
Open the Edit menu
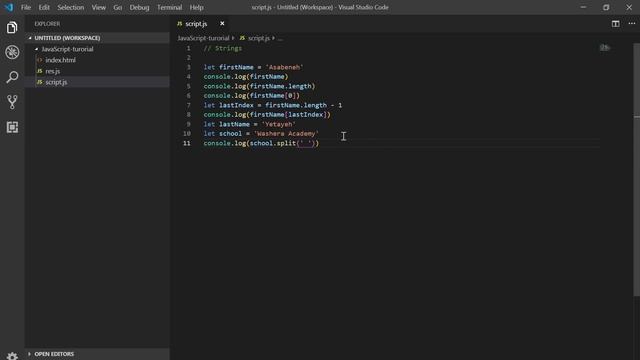click(44, 7)
